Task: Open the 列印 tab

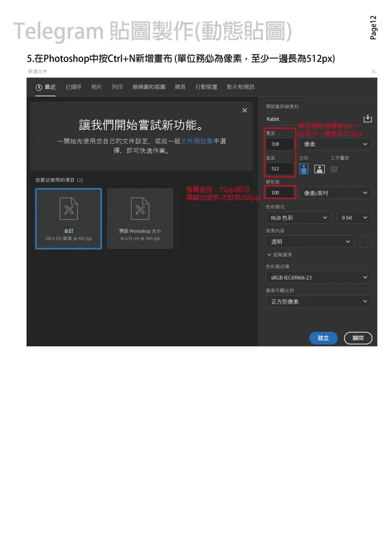Action: point(117,87)
